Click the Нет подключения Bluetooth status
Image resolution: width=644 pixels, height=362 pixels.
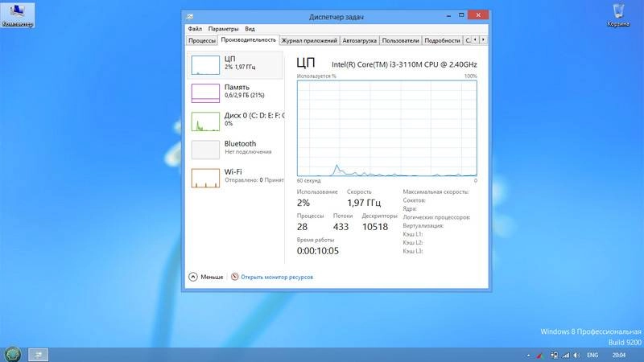pyautogui.click(x=248, y=152)
